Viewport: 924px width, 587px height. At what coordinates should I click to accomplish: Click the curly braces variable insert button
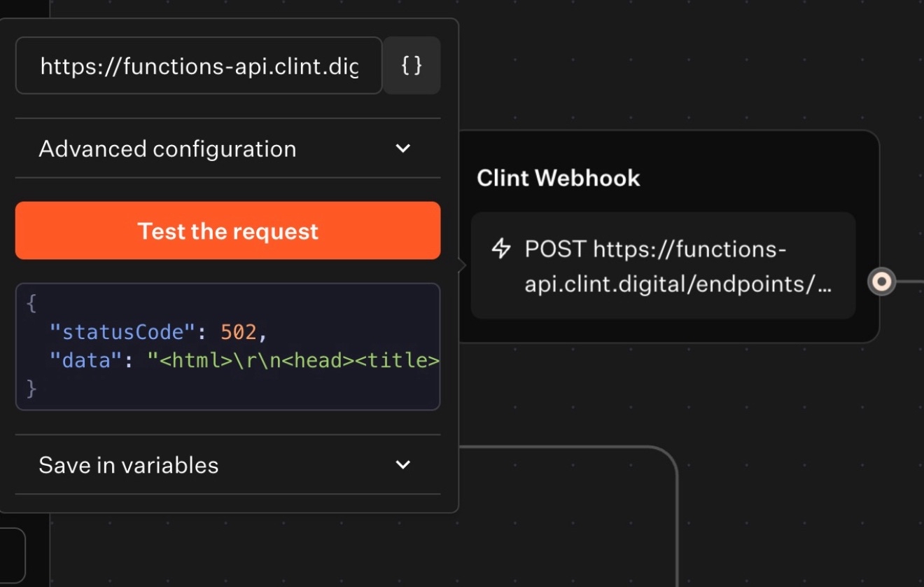412,66
